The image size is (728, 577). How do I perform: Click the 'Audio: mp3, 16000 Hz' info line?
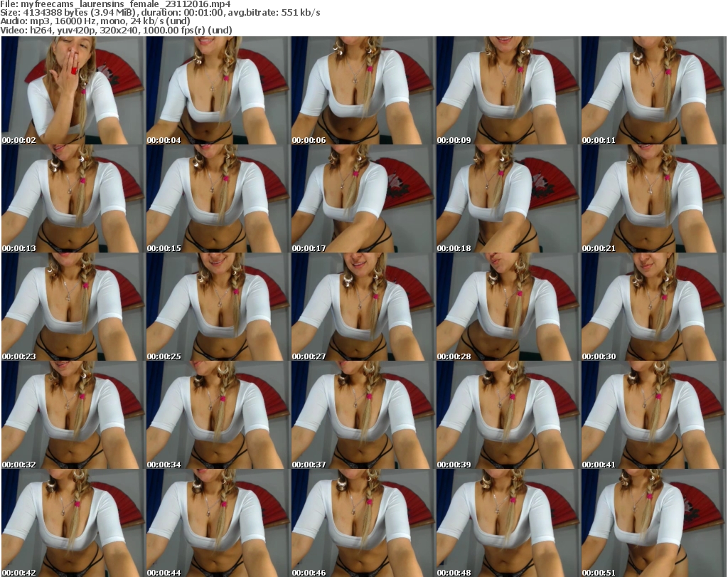click(95, 21)
